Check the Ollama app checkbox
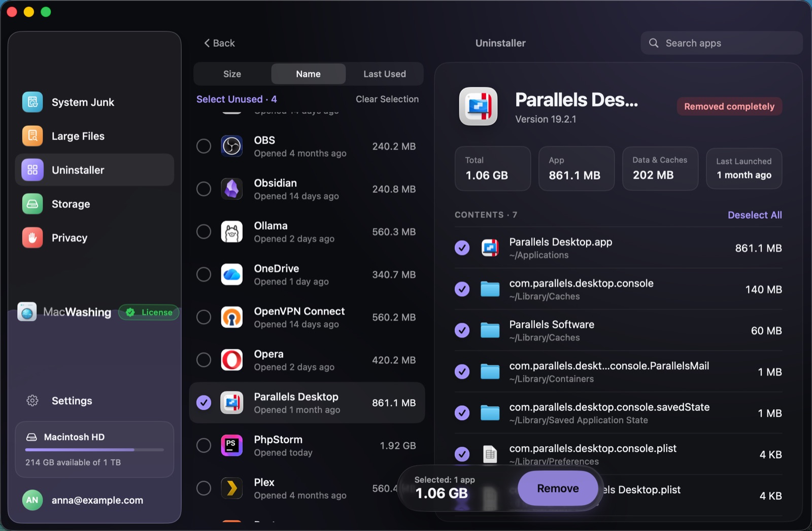This screenshot has height=531, width=812. (x=204, y=232)
